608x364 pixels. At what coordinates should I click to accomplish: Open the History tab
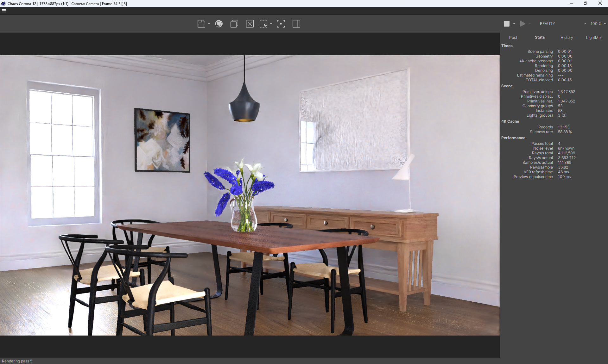click(567, 38)
